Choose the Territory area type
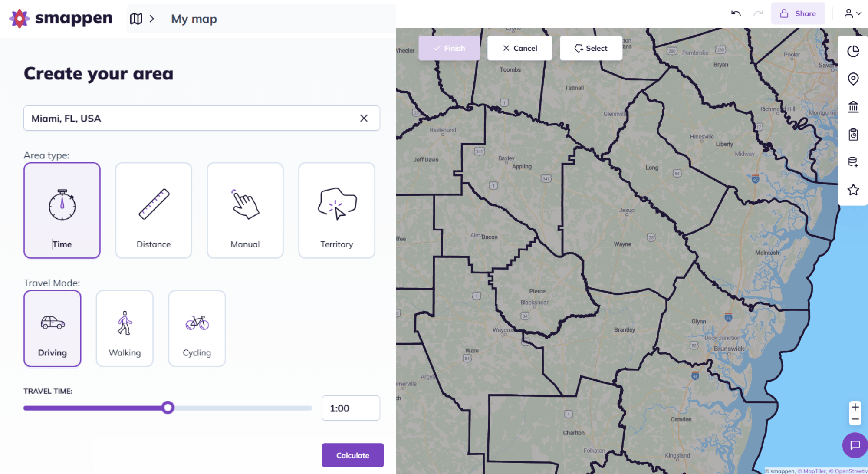Image resolution: width=868 pixels, height=474 pixels. [x=337, y=211]
